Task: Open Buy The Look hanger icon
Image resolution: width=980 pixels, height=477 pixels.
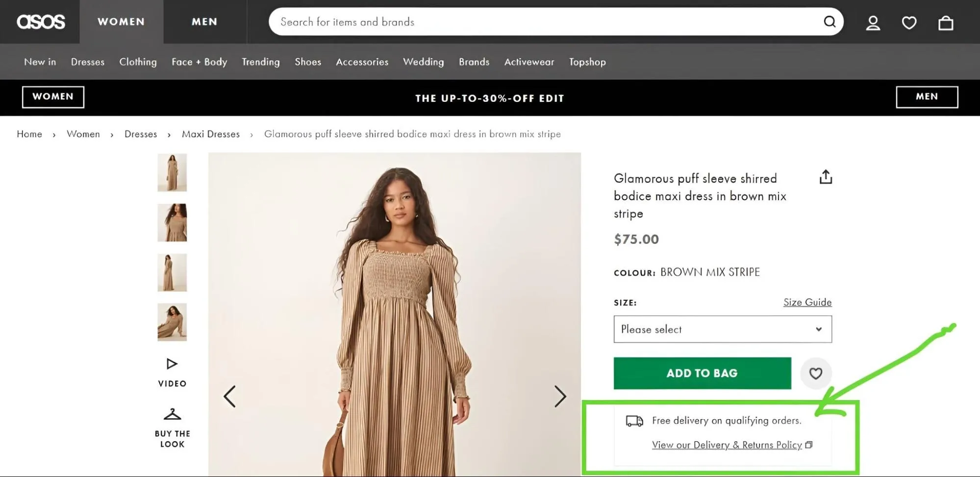Action: [172, 415]
